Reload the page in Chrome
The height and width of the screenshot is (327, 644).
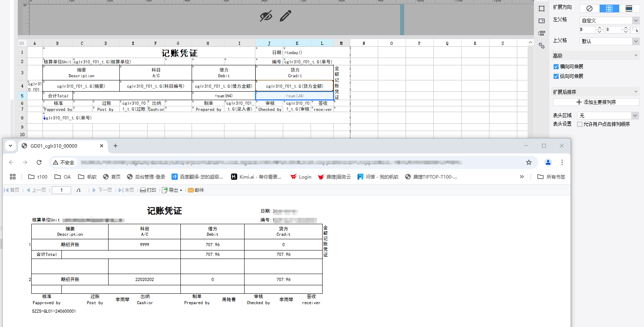[x=39, y=162]
